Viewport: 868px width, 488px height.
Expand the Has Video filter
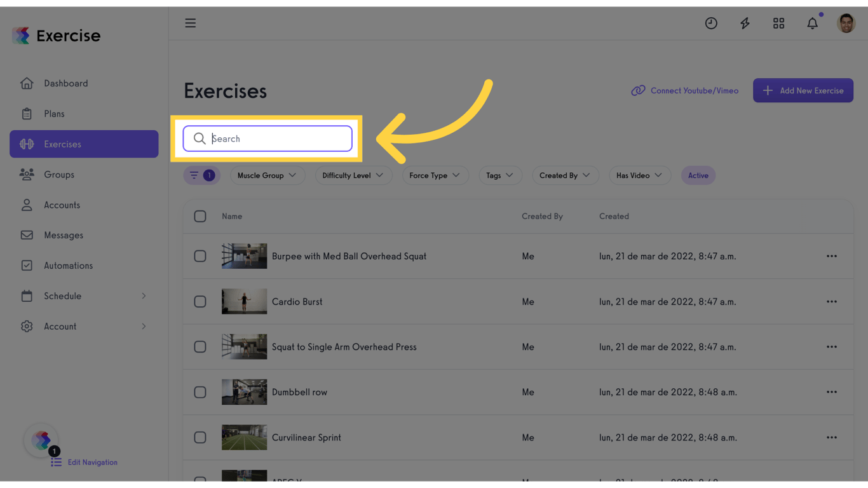pyautogui.click(x=639, y=175)
